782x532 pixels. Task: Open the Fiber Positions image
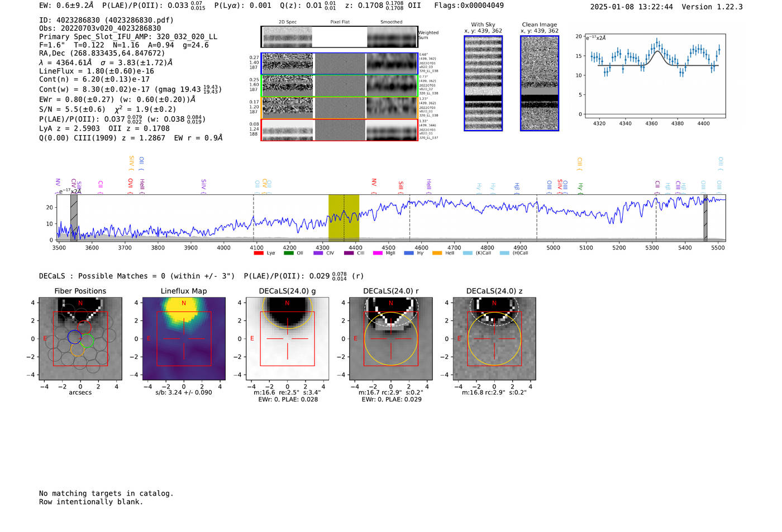click(80, 338)
